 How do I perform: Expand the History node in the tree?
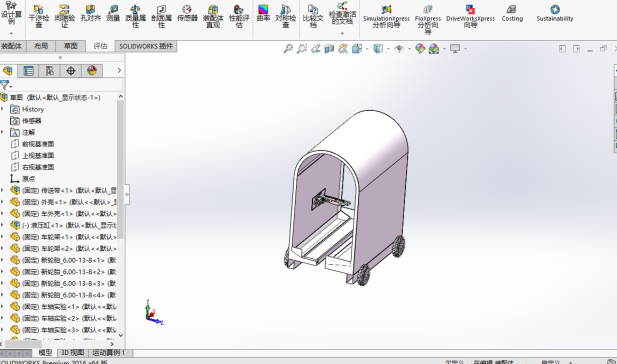[3, 109]
